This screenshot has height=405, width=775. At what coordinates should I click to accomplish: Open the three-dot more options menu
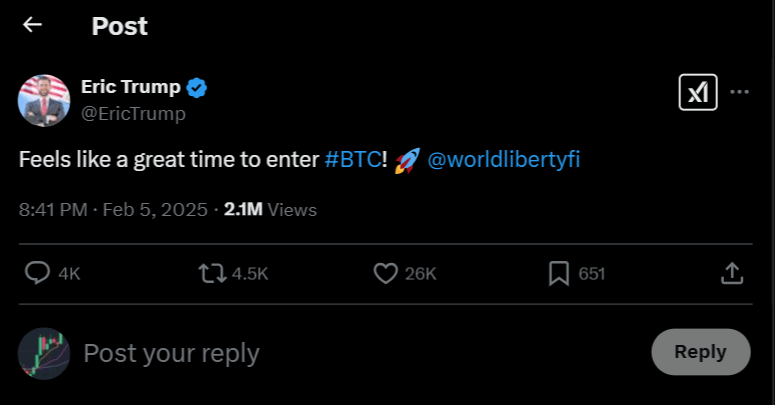click(x=740, y=92)
